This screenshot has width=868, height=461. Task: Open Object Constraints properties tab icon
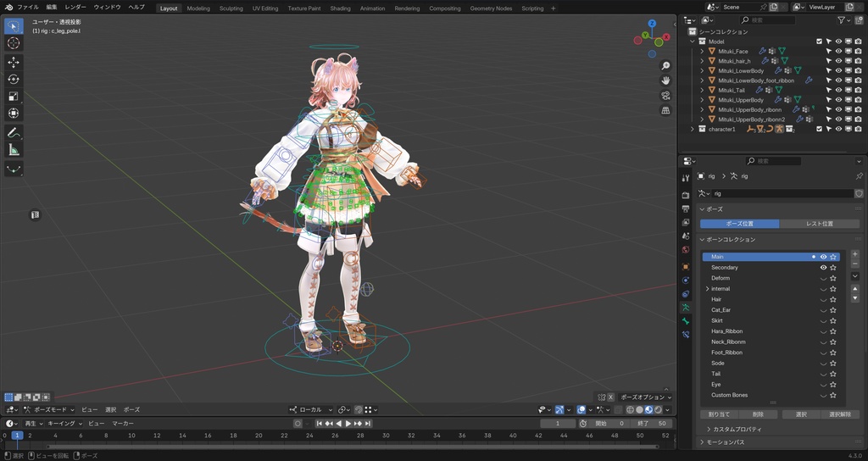coord(686,294)
